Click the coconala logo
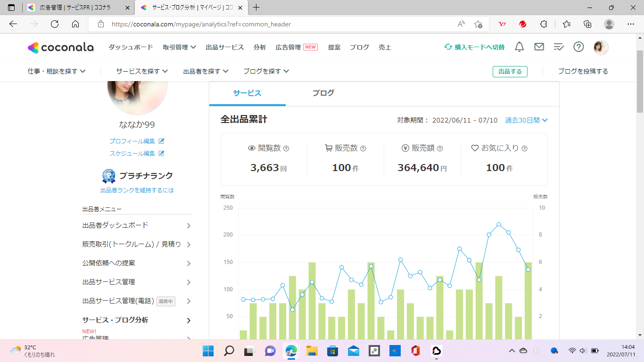This screenshot has width=644, height=362. [60, 47]
